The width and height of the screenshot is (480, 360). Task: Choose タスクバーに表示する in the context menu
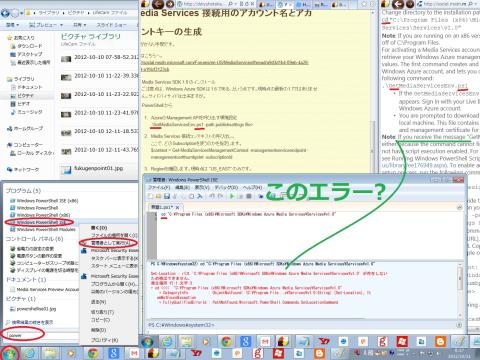pos(114,258)
